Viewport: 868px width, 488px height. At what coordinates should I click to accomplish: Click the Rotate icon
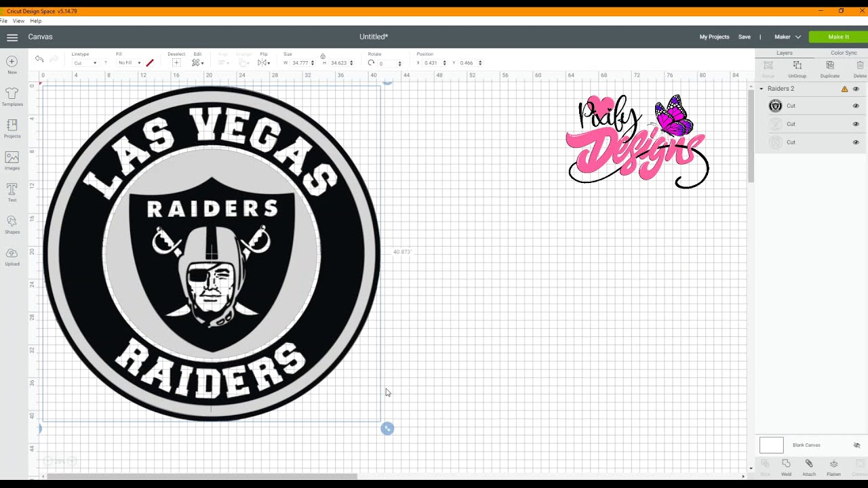click(x=371, y=63)
